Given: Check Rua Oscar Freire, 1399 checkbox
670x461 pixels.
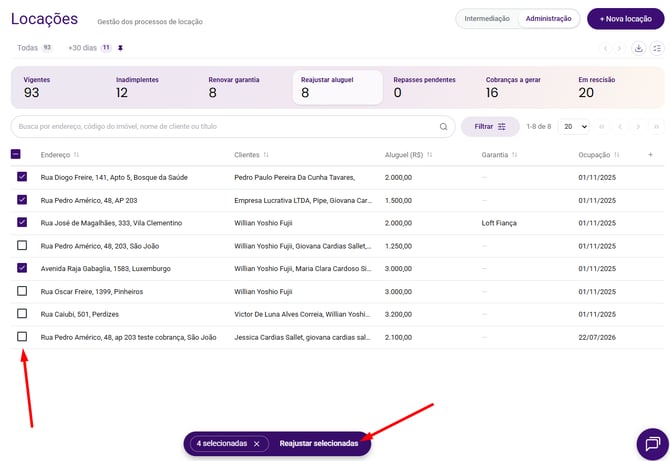Looking at the screenshot, I should 22,291.
